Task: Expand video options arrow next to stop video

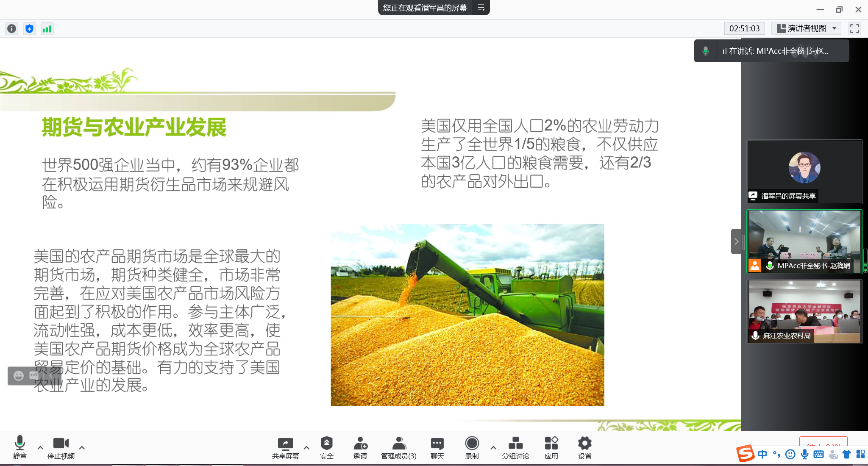Action: (x=82, y=447)
